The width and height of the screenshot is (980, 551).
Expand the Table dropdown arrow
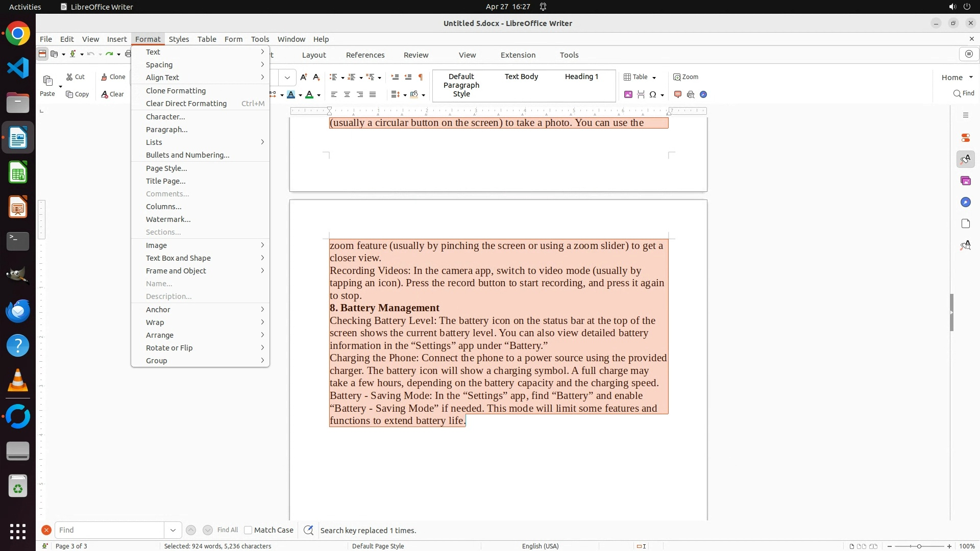click(654, 78)
